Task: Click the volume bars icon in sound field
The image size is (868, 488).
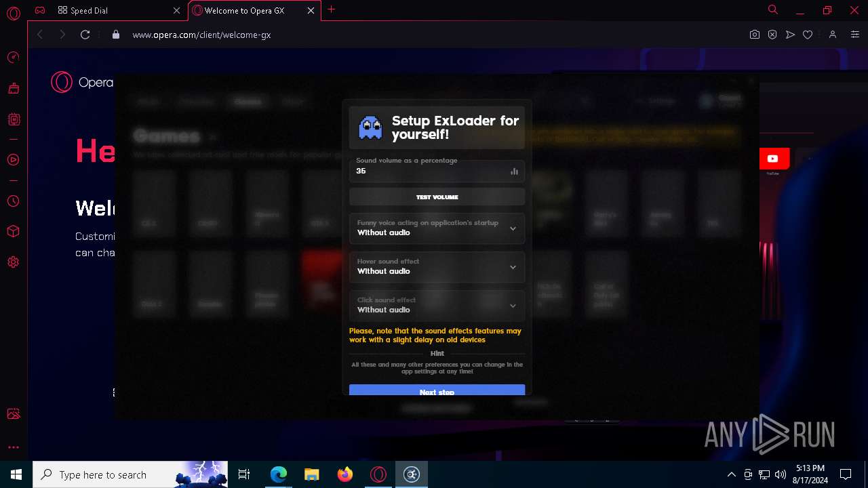Action: pyautogui.click(x=514, y=171)
